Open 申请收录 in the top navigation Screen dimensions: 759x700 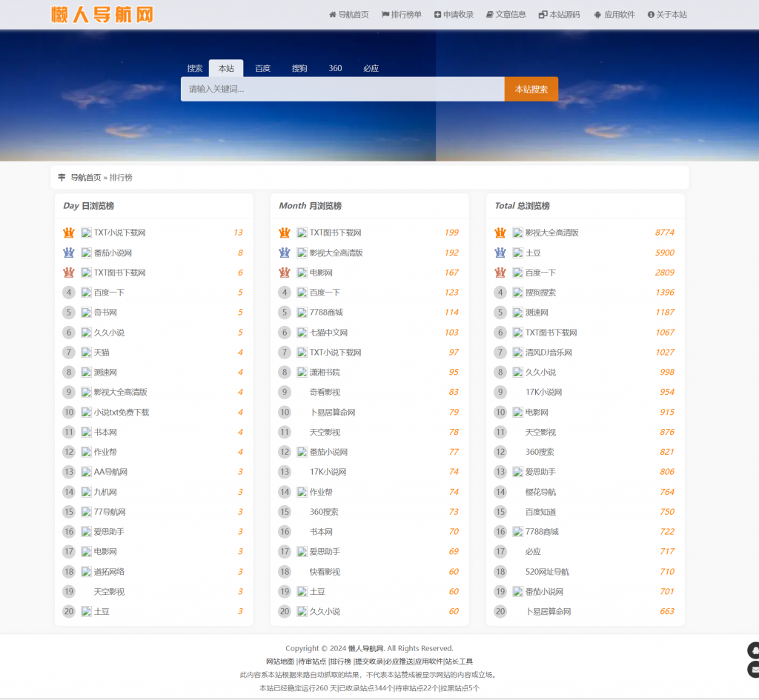tap(454, 15)
